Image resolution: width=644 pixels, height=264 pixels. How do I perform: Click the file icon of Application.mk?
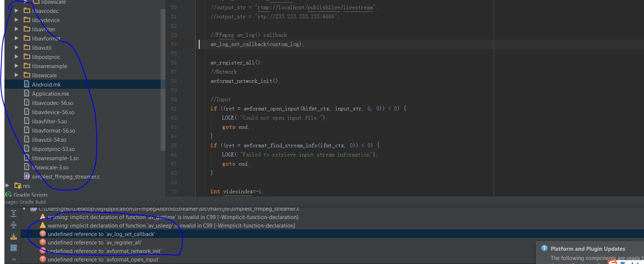click(27, 94)
